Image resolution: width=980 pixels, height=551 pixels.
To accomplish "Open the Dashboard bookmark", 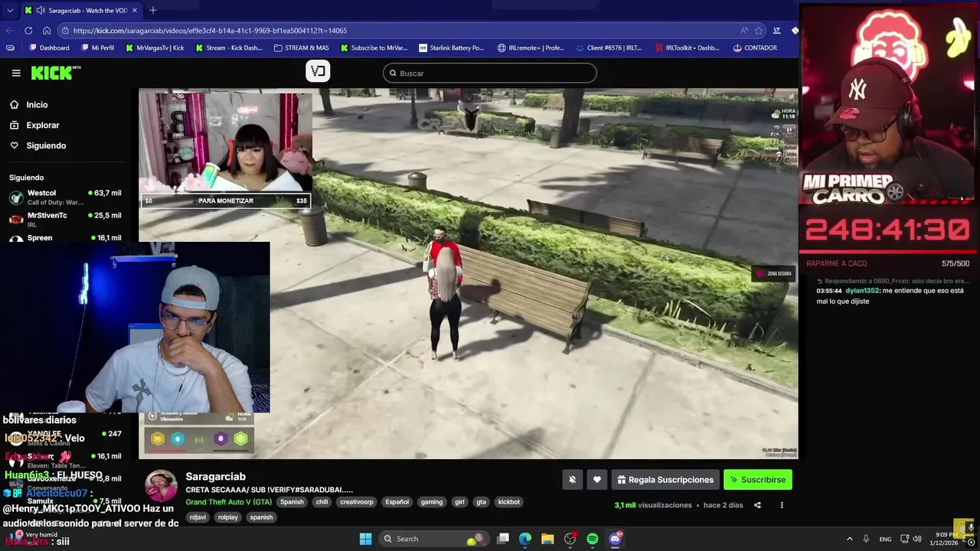I will point(49,47).
